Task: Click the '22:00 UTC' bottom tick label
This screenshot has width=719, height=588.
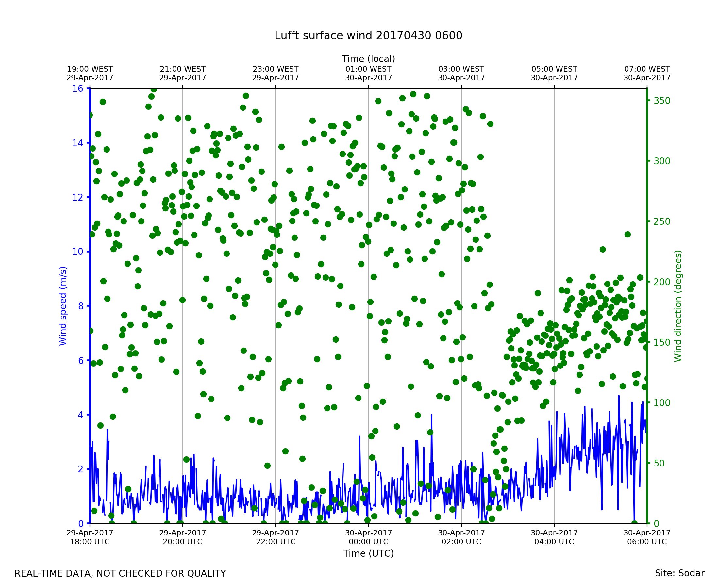Action: click(276, 542)
